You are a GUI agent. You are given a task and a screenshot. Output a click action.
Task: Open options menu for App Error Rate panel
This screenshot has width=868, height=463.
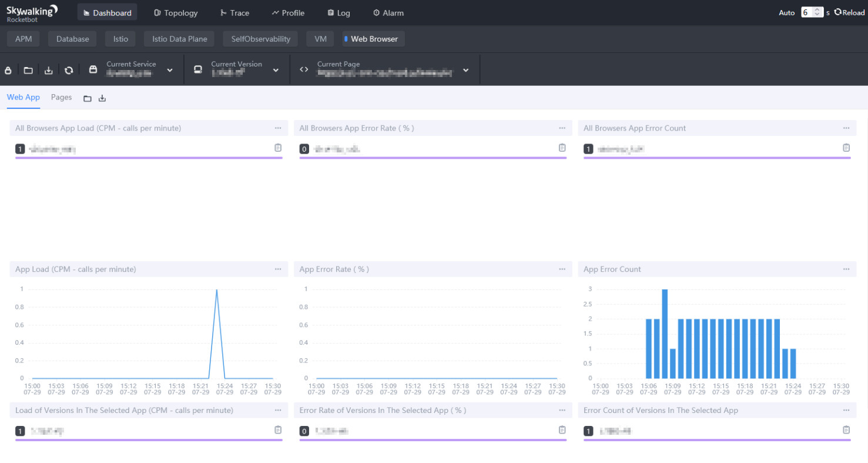pyautogui.click(x=562, y=269)
